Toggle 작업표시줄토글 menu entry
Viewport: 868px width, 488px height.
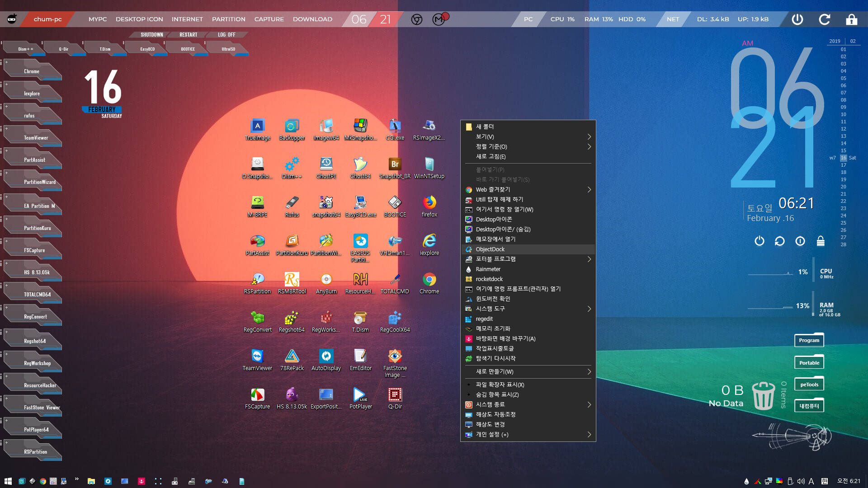(x=528, y=348)
